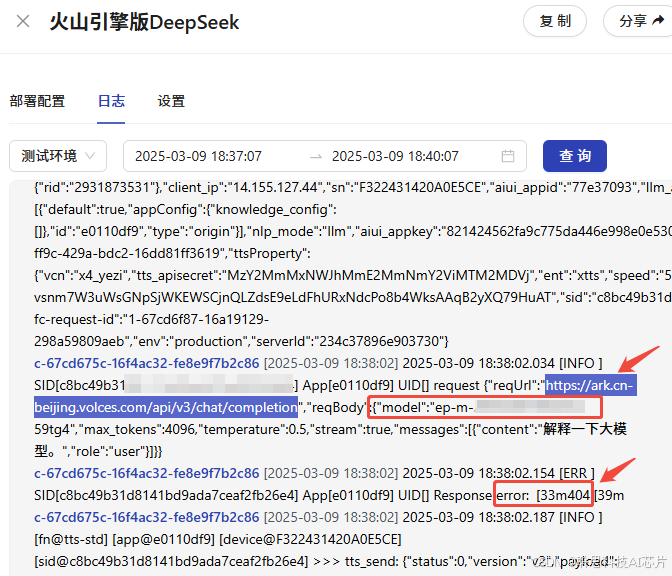Image resolution: width=672 pixels, height=576 pixels.
Task: Open the 设置 tab
Action: coord(171,101)
